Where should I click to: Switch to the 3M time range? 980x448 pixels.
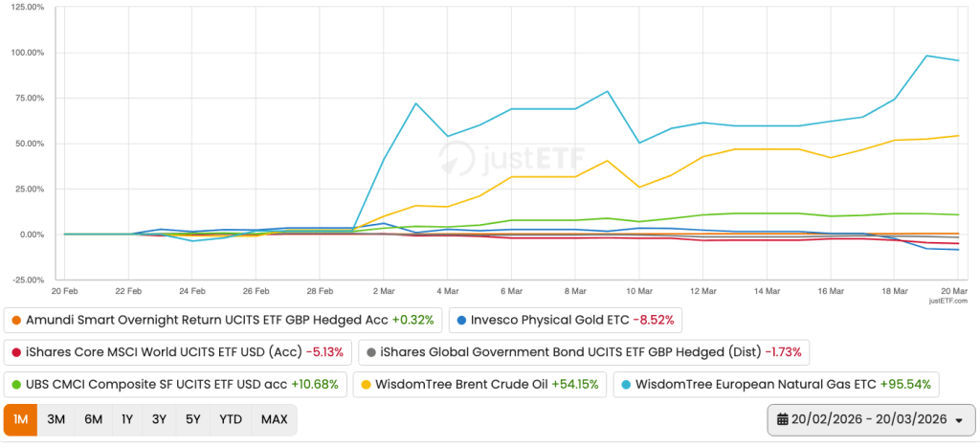(x=56, y=420)
